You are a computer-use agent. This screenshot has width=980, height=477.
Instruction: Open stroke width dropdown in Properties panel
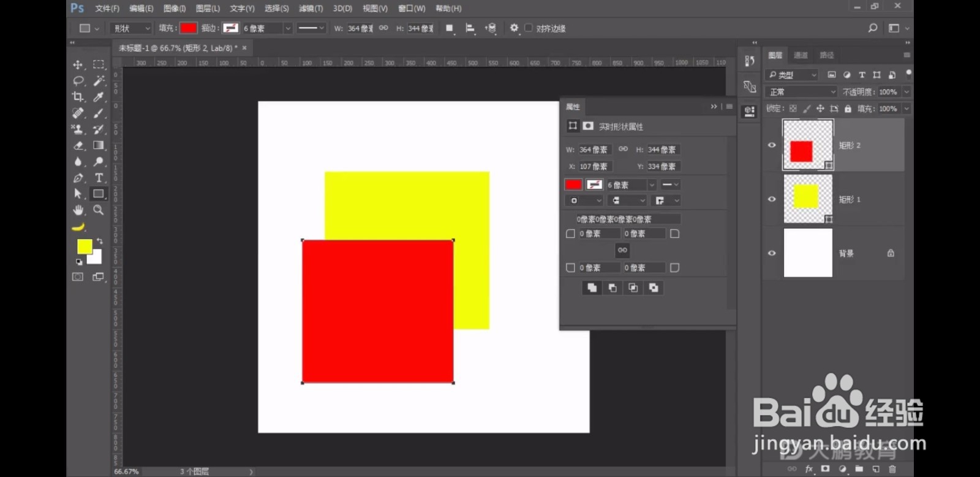tap(652, 185)
